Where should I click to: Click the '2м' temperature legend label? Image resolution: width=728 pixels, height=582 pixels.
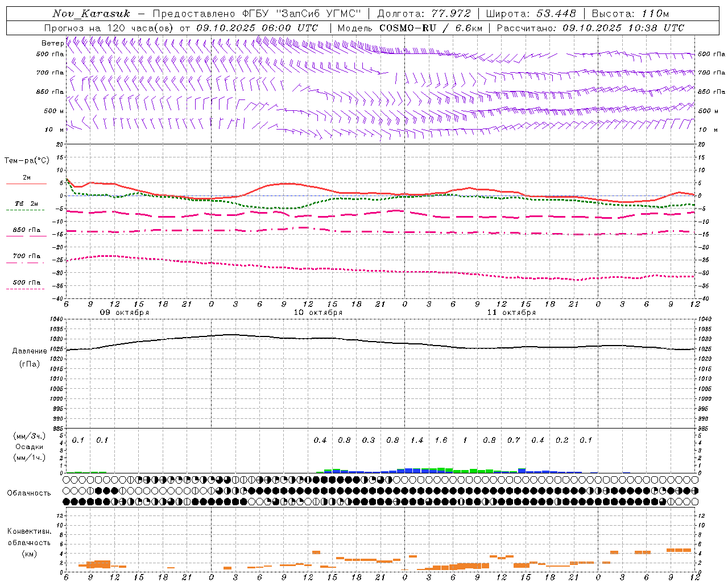pyautogui.click(x=27, y=177)
